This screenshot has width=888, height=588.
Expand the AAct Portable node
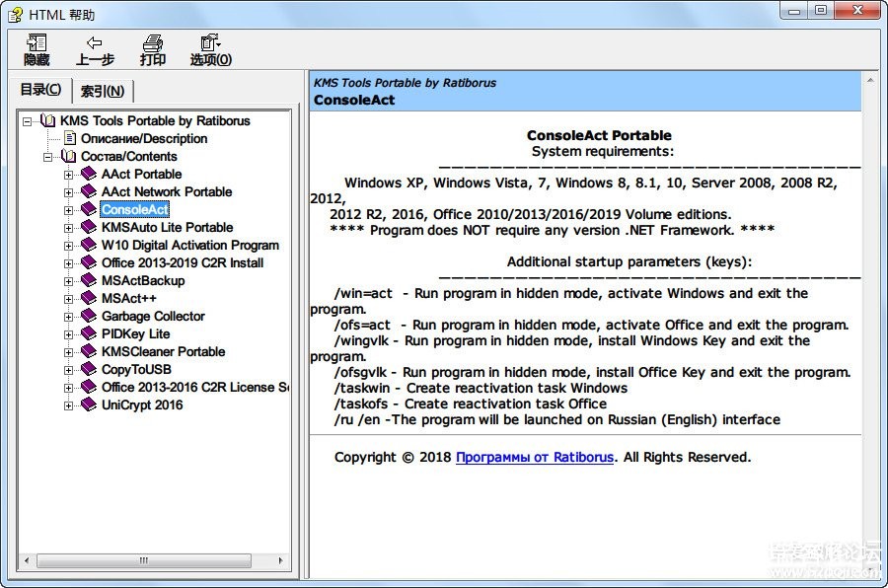68,175
